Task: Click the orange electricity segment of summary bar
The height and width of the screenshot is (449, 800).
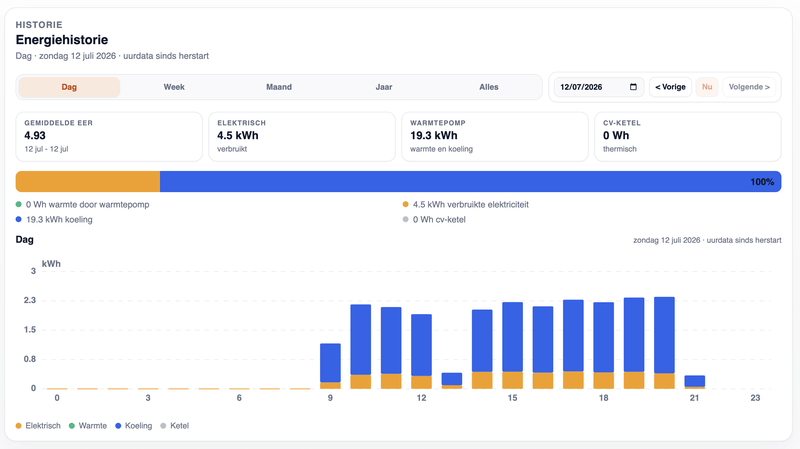Action: [x=88, y=182]
